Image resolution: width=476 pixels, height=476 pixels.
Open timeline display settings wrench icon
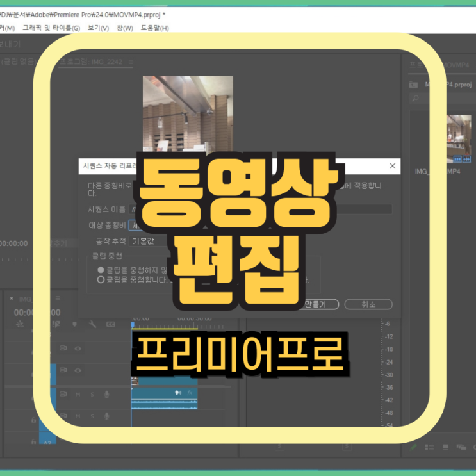(93, 324)
